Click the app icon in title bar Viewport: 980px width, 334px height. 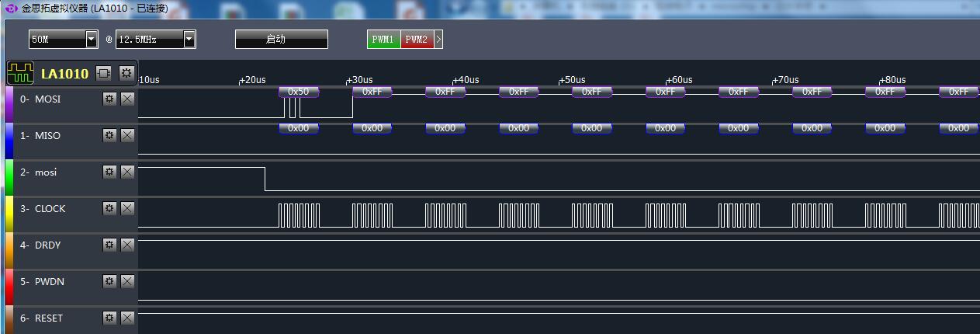tap(11, 8)
